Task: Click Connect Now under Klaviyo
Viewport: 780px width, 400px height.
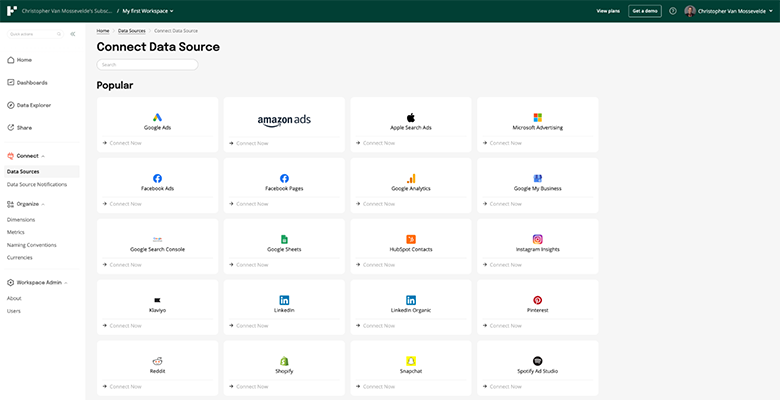Action: tap(122, 326)
